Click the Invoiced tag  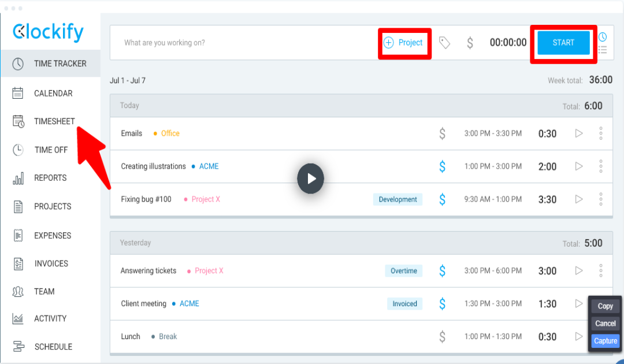pyautogui.click(x=404, y=304)
